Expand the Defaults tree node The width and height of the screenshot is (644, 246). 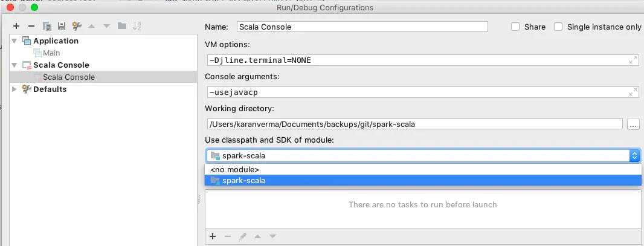[14, 89]
